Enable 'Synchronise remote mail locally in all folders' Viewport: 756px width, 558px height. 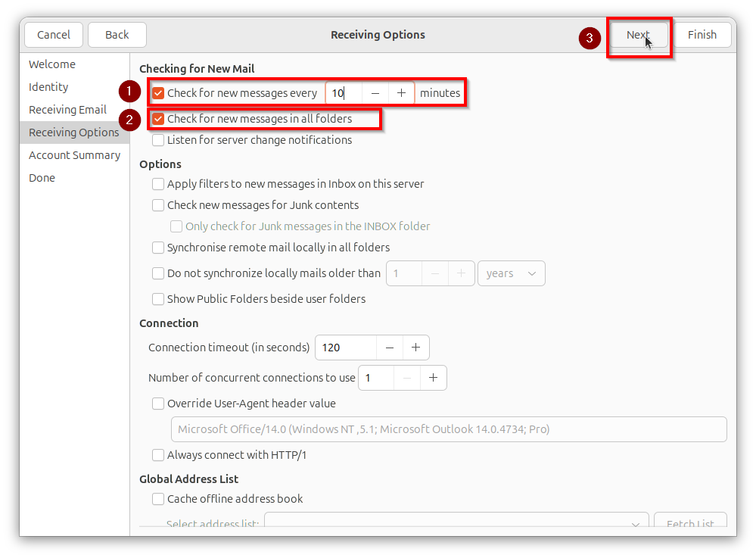158,247
